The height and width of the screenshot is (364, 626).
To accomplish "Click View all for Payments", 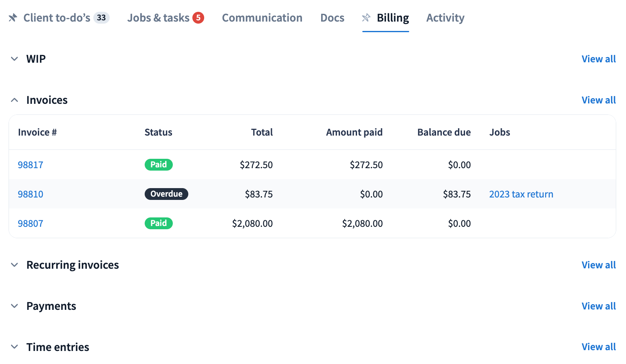I will [598, 306].
